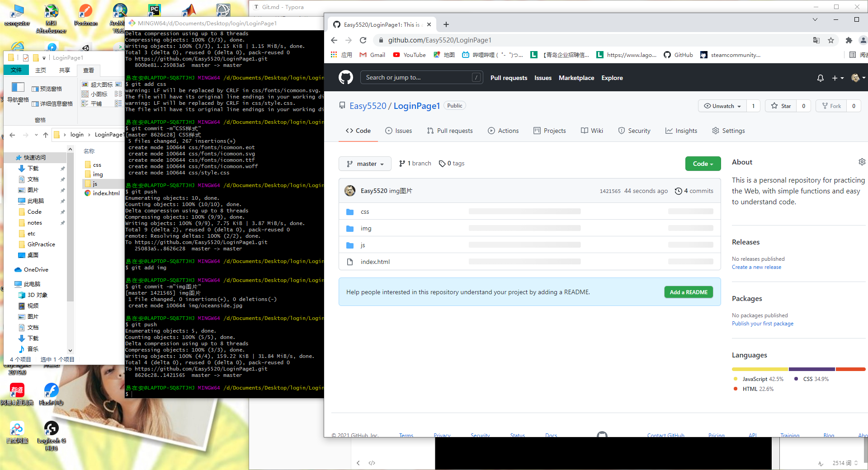The width and height of the screenshot is (868, 470).
Task: Go back in File Explorer navigation
Action: (12, 135)
